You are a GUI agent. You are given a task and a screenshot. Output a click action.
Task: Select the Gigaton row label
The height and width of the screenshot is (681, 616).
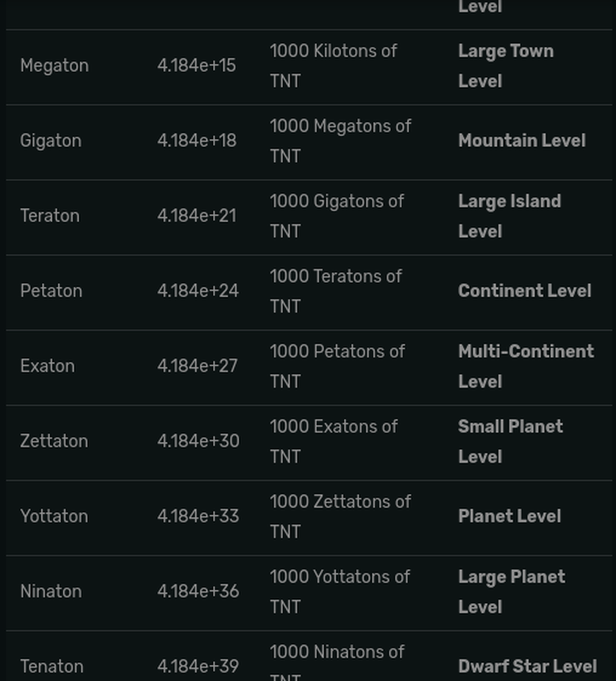pyautogui.click(x=51, y=141)
